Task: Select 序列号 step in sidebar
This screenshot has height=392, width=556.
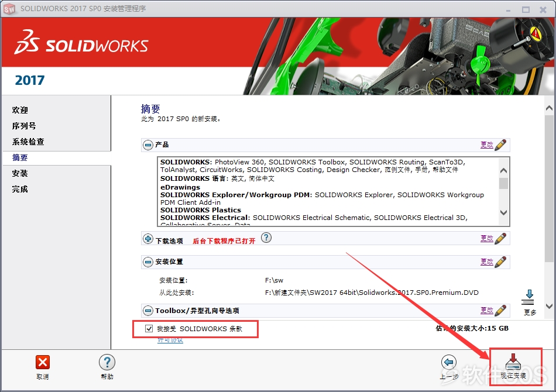Action: (24, 126)
